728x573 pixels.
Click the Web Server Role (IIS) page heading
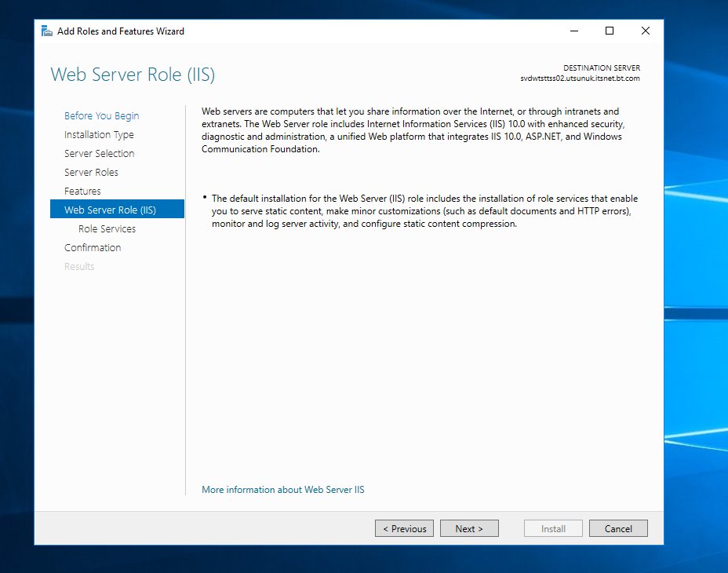tap(133, 75)
